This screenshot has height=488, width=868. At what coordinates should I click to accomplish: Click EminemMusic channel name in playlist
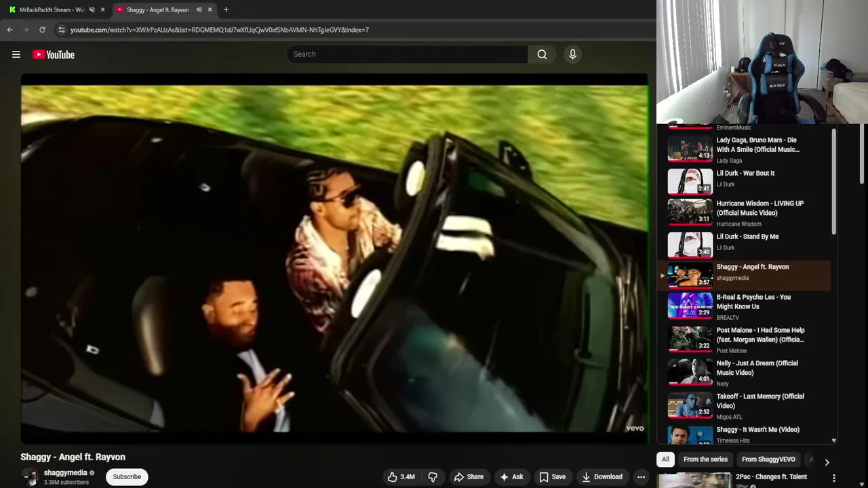coord(734,127)
